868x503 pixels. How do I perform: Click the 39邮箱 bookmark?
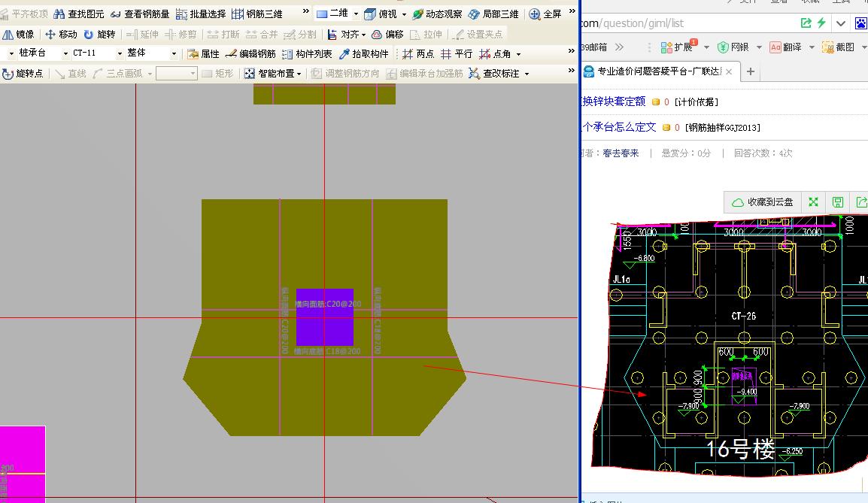pyautogui.click(x=595, y=47)
